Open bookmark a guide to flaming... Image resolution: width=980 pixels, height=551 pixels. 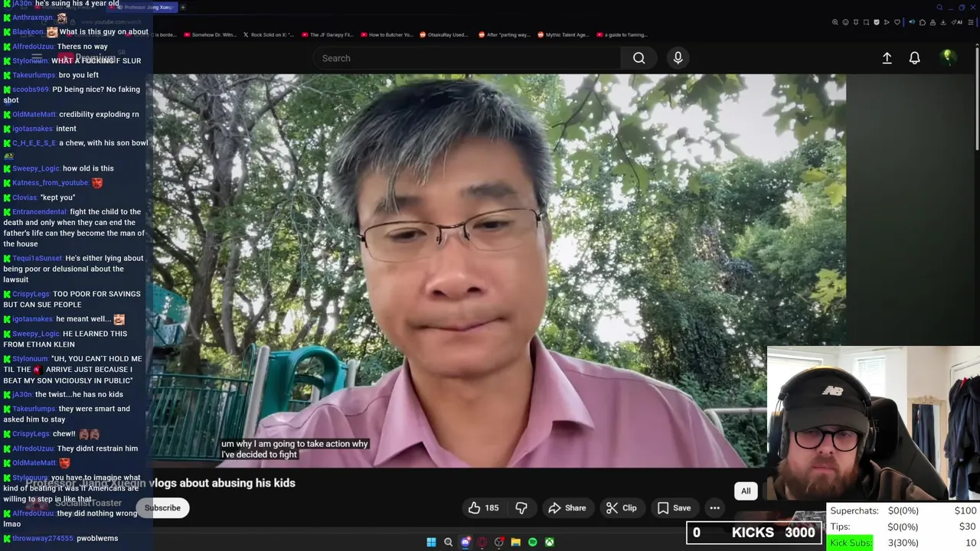coord(621,34)
